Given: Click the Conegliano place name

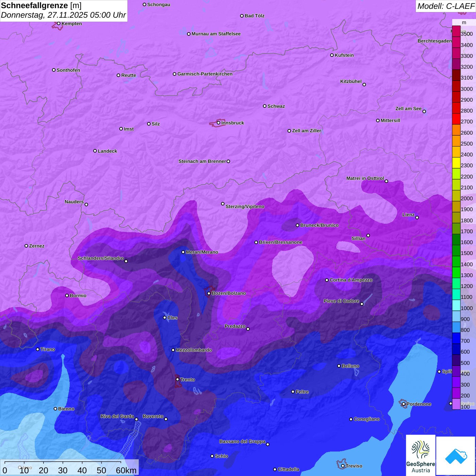Looking at the screenshot, I should point(367,419).
